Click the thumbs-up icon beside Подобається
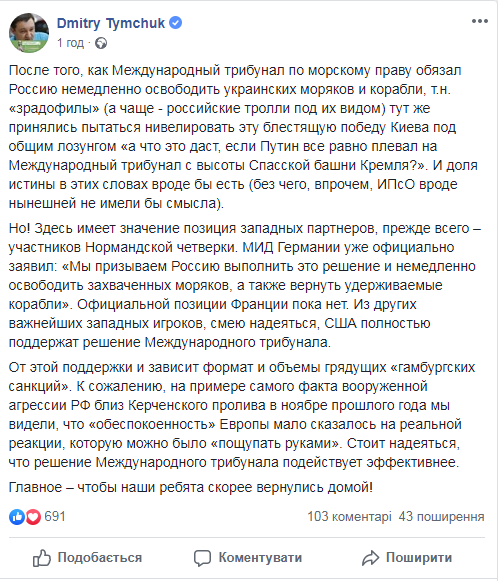 pos(42,558)
